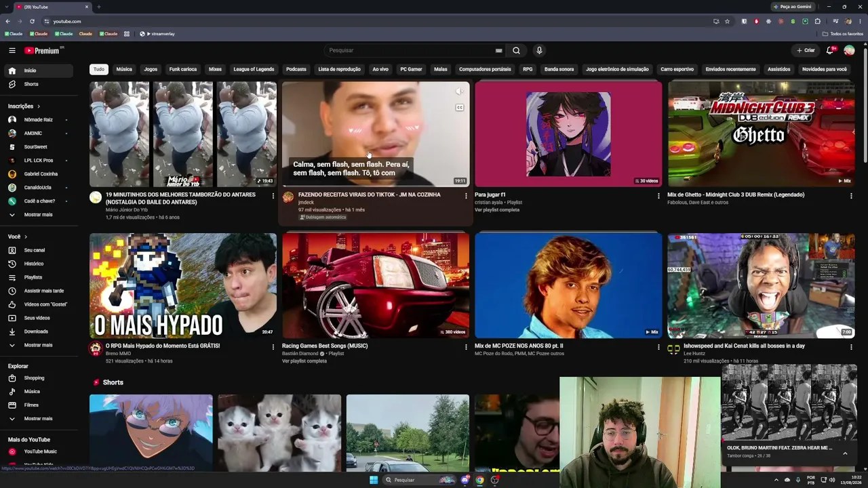Bookmark this page with the star icon

point(727,21)
